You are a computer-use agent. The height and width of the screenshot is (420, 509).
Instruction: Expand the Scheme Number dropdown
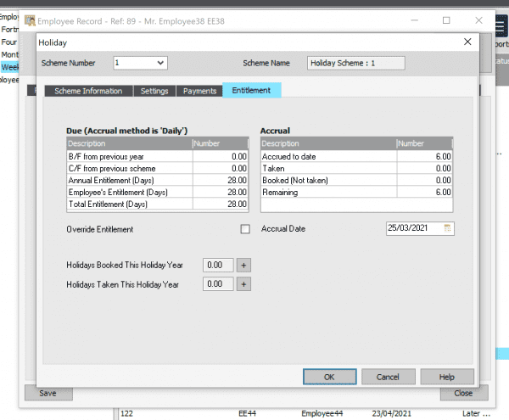(160, 63)
